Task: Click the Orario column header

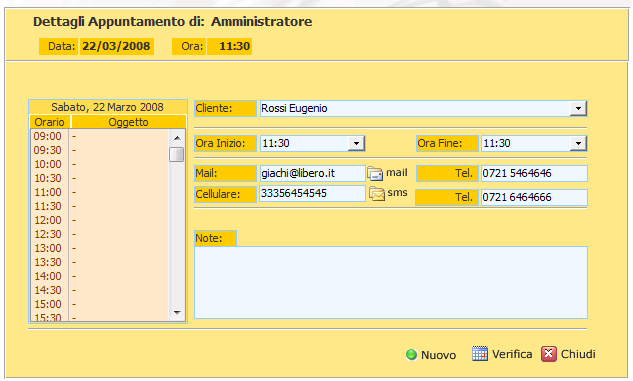Action: [50, 122]
